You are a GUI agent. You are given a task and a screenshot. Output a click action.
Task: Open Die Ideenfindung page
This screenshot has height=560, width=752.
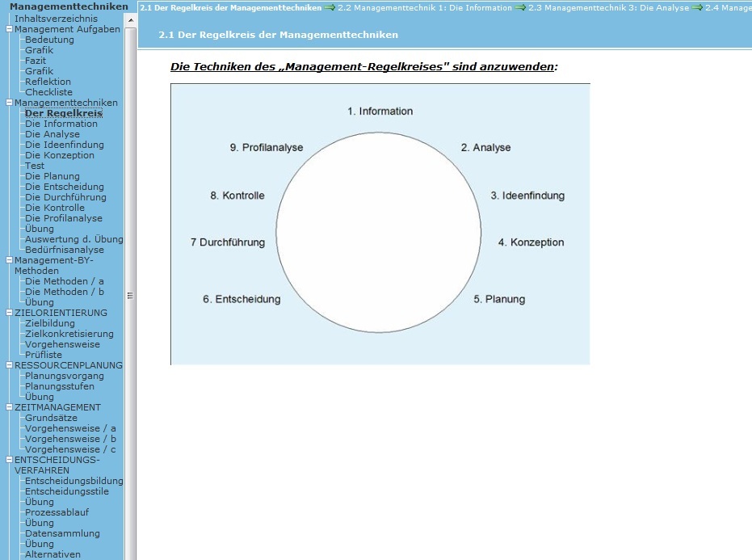tap(65, 145)
